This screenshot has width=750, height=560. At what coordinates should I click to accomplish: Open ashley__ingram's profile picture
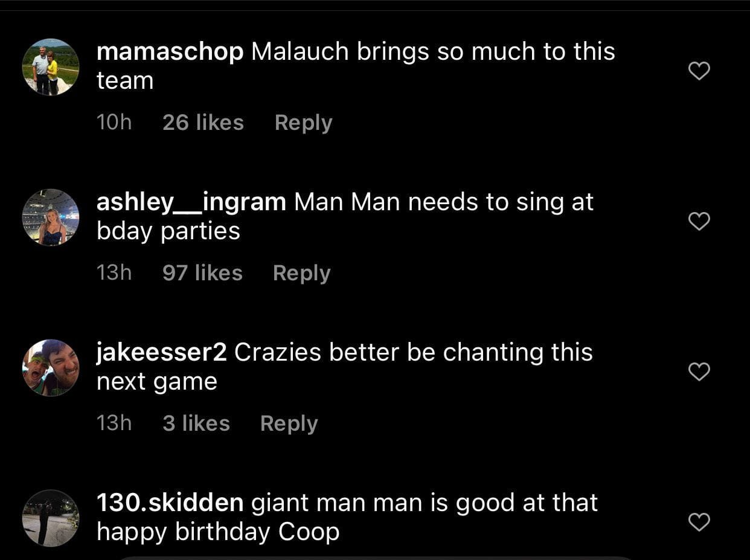[51, 217]
